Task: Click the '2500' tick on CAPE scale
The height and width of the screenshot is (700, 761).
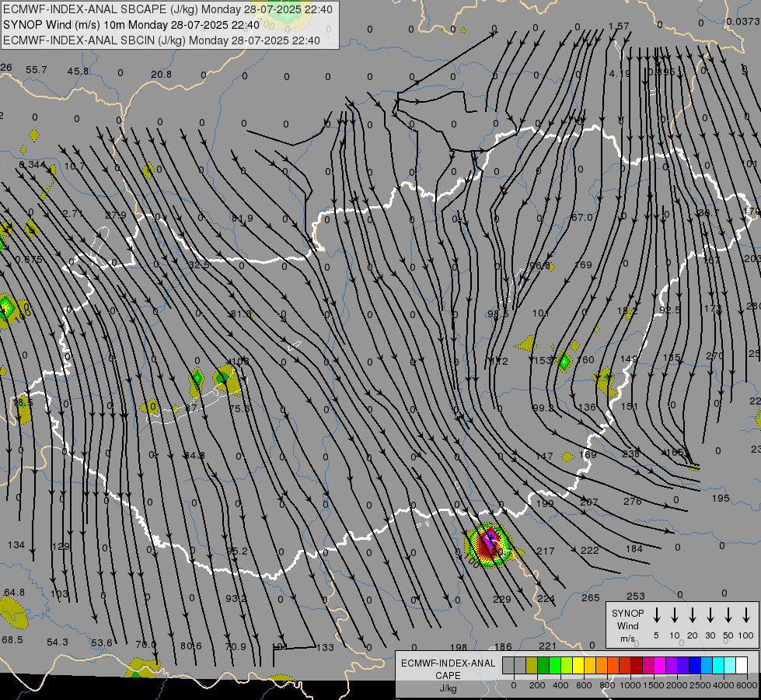Action: click(700, 685)
